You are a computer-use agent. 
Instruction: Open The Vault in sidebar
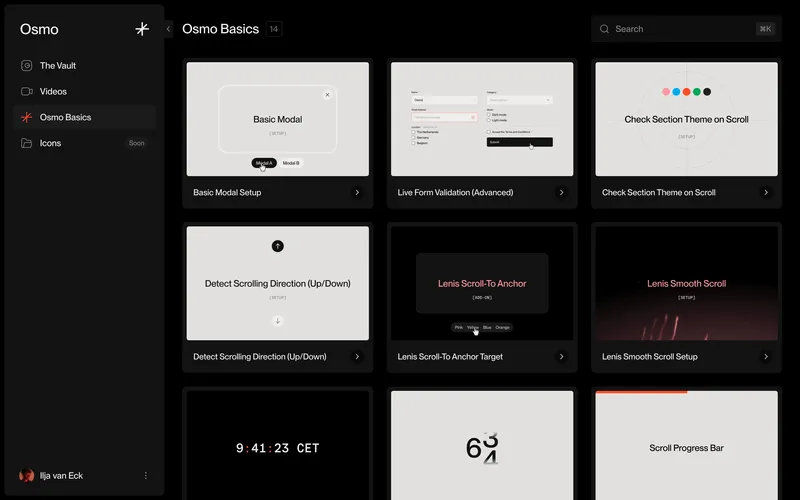point(84,65)
